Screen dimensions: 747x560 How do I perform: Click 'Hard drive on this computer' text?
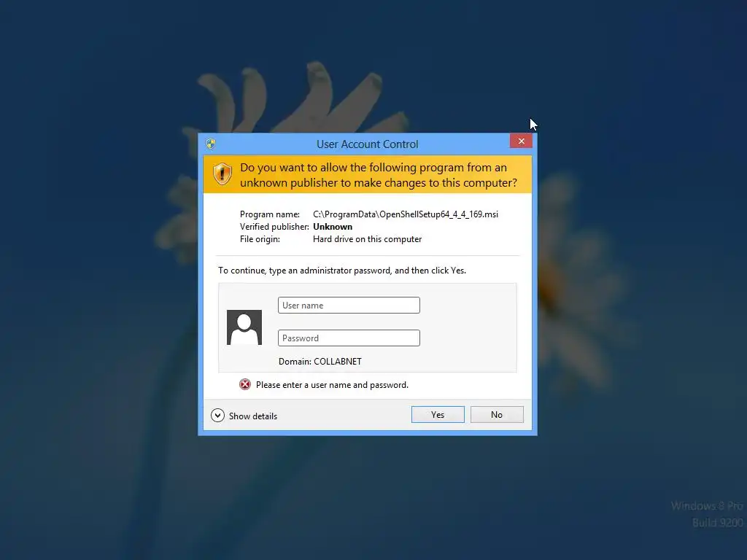click(x=368, y=239)
